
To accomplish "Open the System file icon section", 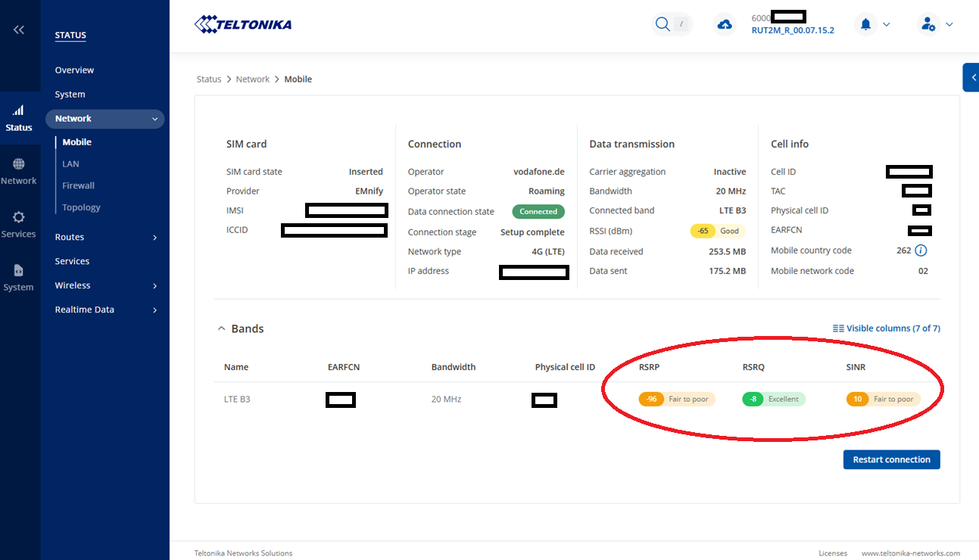I will click(x=19, y=278).
